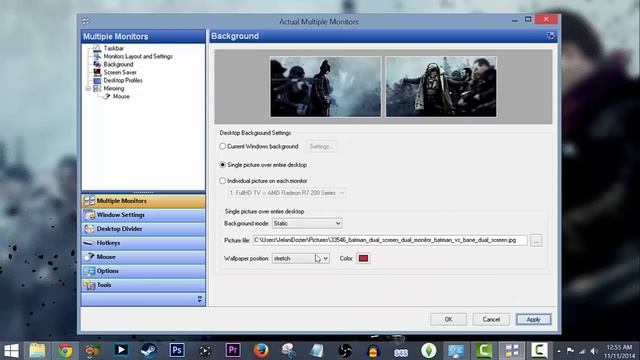The image size is (640, 360).
Task: Open Steam from the taskbar
Action: [x=149, y=351]
